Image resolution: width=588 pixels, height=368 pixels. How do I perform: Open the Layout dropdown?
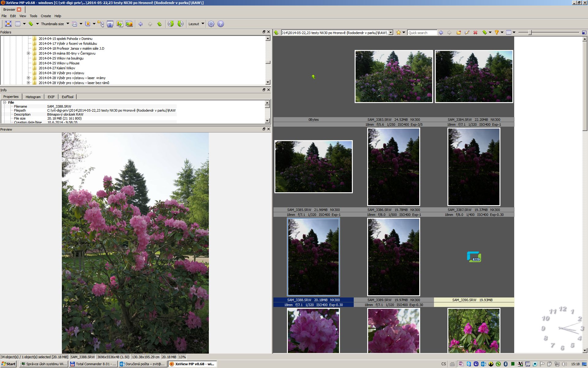coord(196,24)
